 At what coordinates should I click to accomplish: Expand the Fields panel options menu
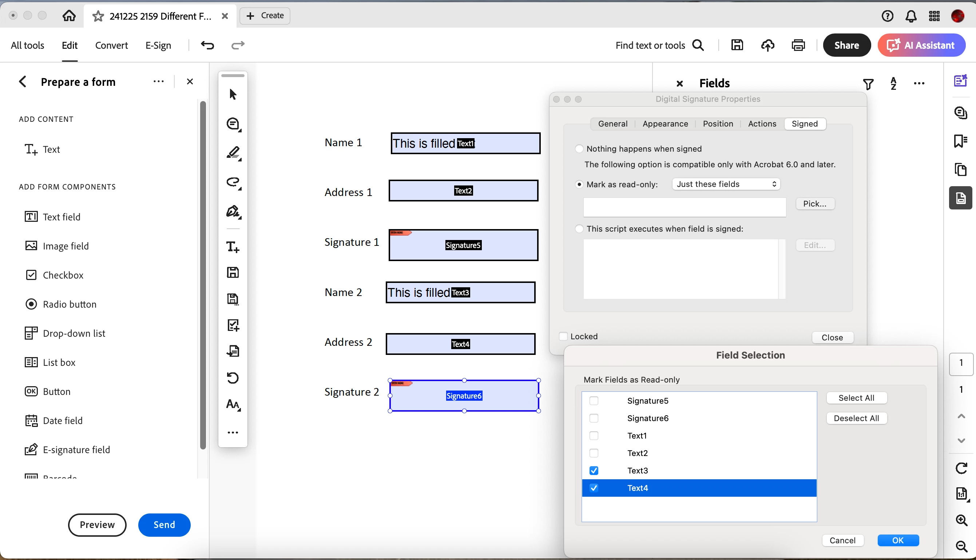[x=919, y=84]
